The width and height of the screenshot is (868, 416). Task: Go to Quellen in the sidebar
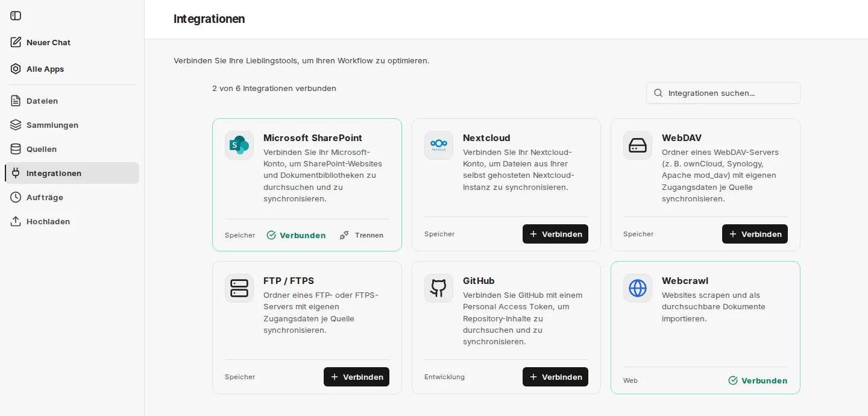tap(72, 149)
